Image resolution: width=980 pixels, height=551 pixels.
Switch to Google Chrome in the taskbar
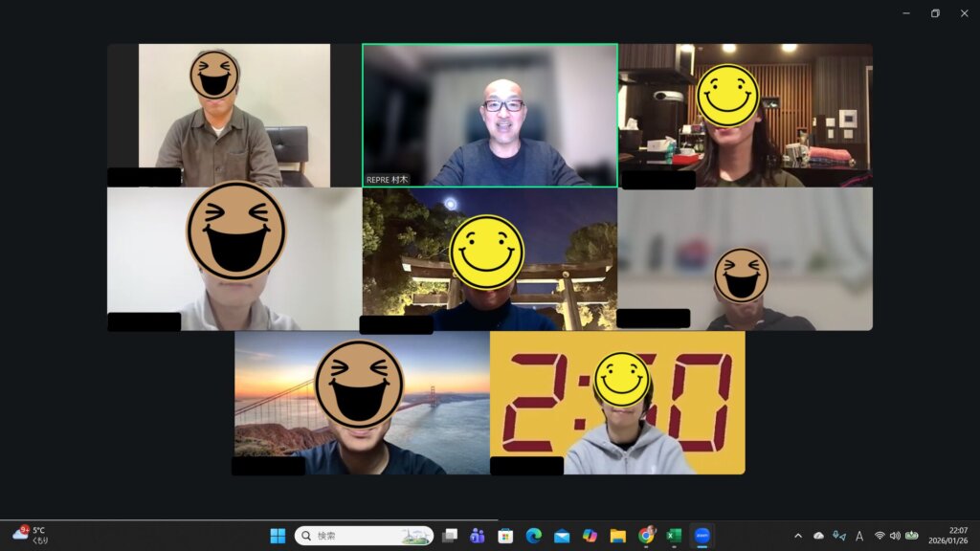pyautogui.click(x=646, y=536)
